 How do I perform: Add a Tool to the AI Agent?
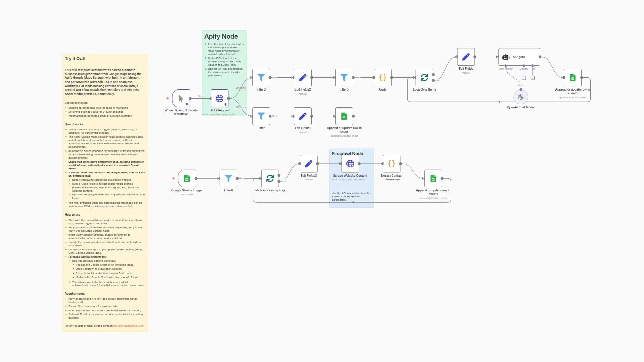[x=533, y=78]
